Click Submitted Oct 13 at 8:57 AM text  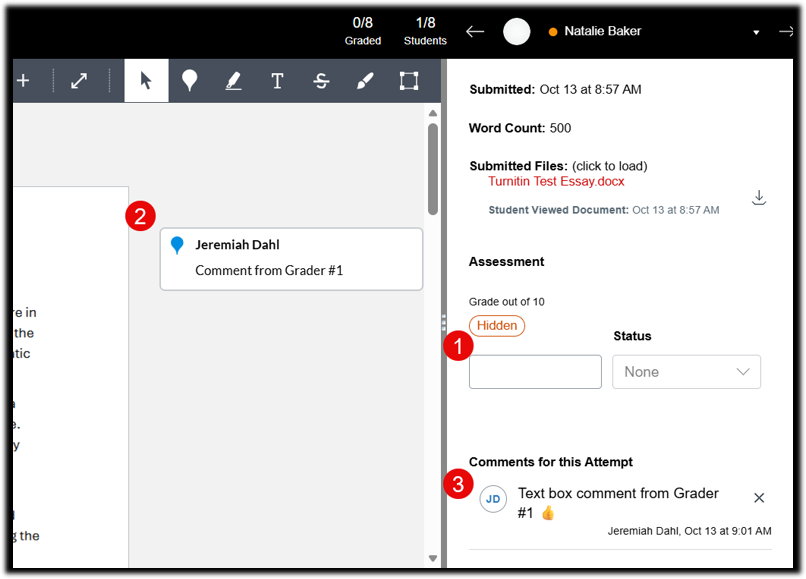click(555, 89)
